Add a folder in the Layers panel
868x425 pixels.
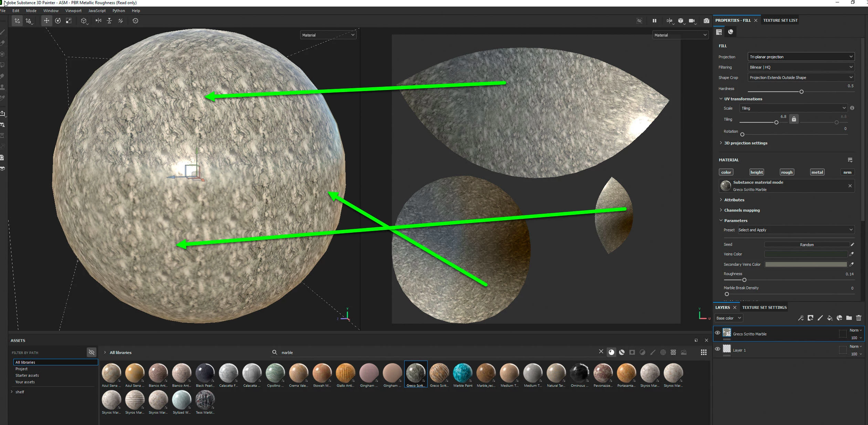(849, 318)
